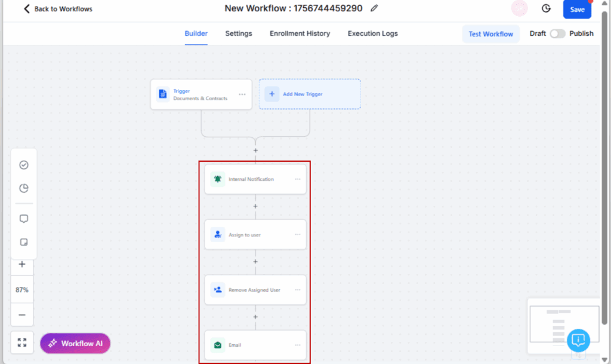Click the Test Workflow button
This screenshot has width=611, height=364.
490,34
